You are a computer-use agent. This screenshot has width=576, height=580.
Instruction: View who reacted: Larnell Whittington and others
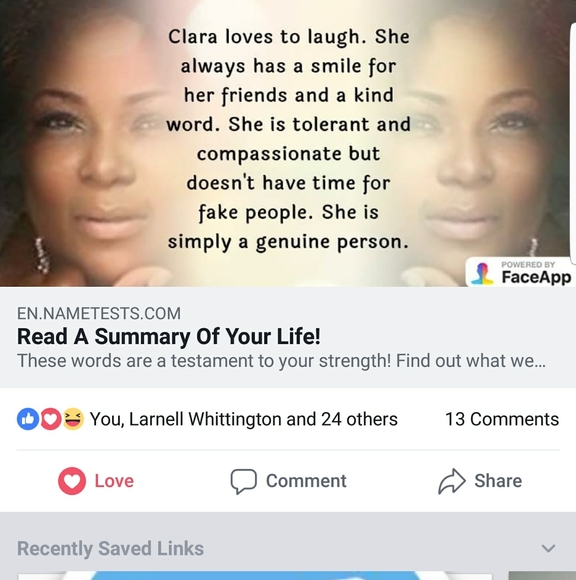click(x=243, y=419)
